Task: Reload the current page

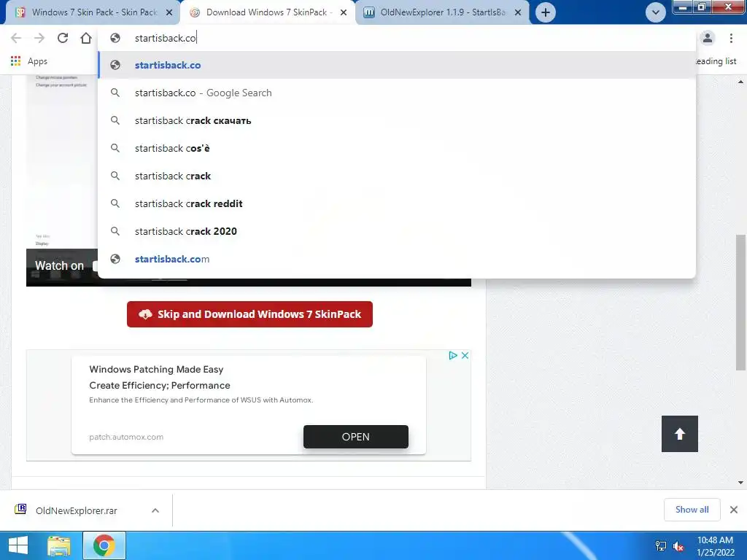Action: pyautogui.click(x=63, y=38)
